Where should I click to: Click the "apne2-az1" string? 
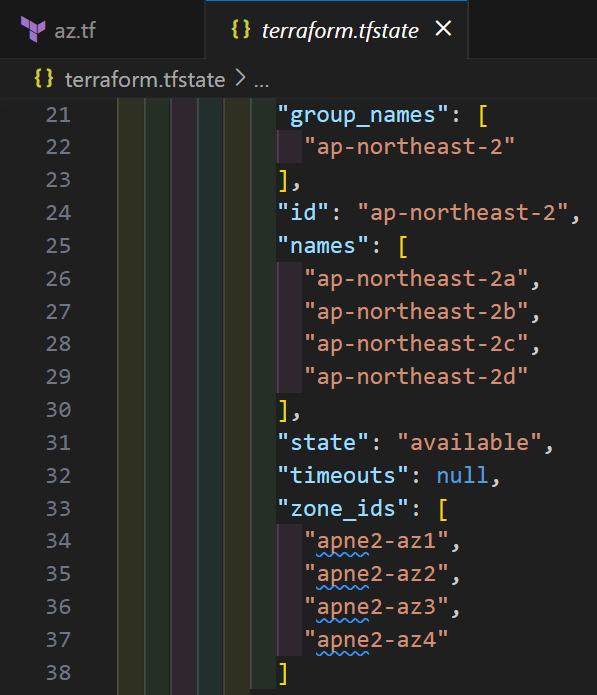click(x=376, y=541)
